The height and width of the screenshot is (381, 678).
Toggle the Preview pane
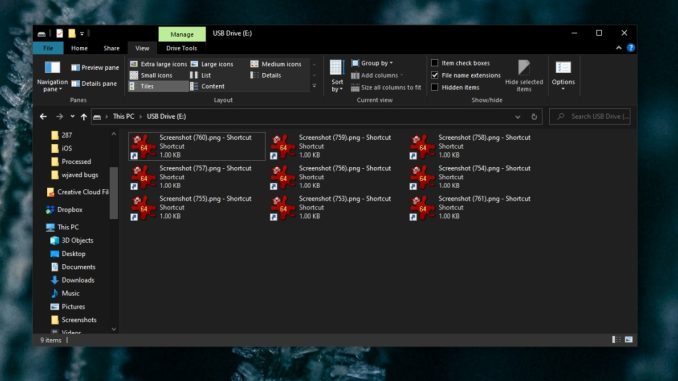[x=95, y=67]
